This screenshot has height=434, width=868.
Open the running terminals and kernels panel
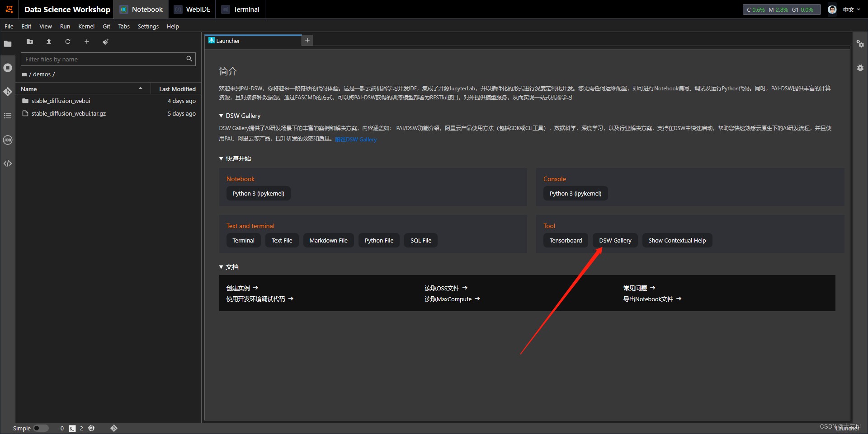[x=8, y=68]
